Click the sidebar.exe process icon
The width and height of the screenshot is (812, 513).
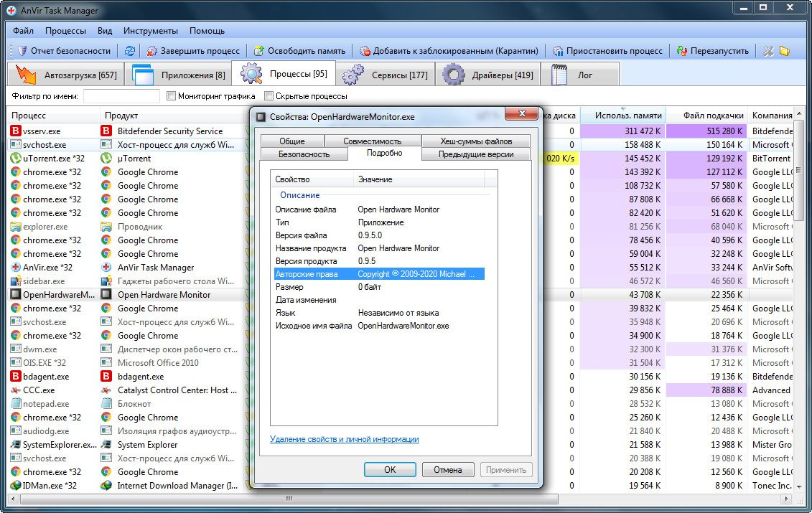click(x=16, y=281)
